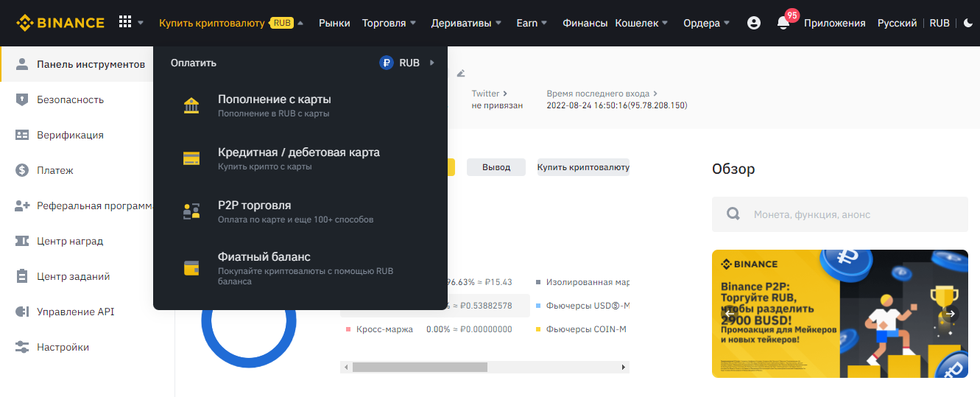Image resolution: width=980 pixels, height=397 pixels.
Task: Click the Binance logo
Action: coord(60,23)
